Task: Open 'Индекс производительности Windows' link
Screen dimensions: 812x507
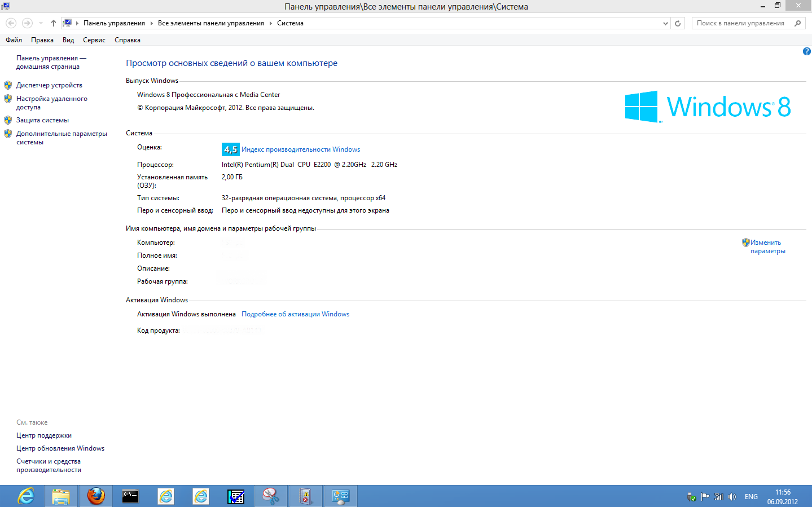Action: point(301,149)
